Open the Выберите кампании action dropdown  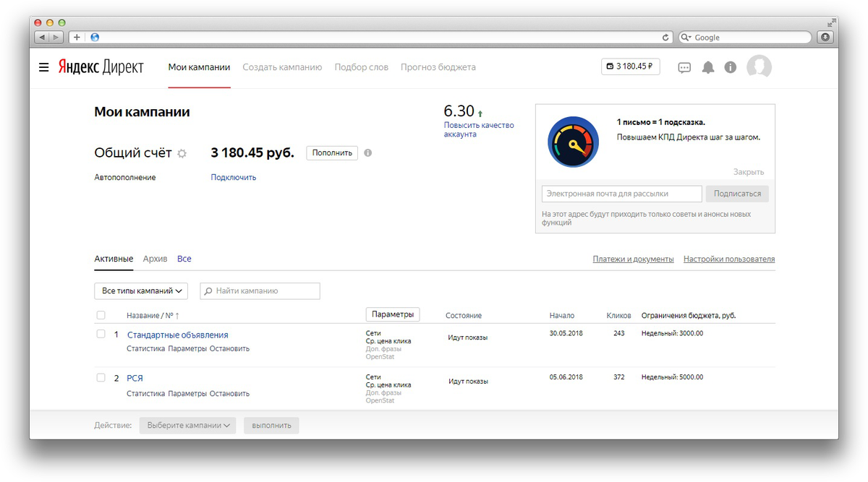188,426
